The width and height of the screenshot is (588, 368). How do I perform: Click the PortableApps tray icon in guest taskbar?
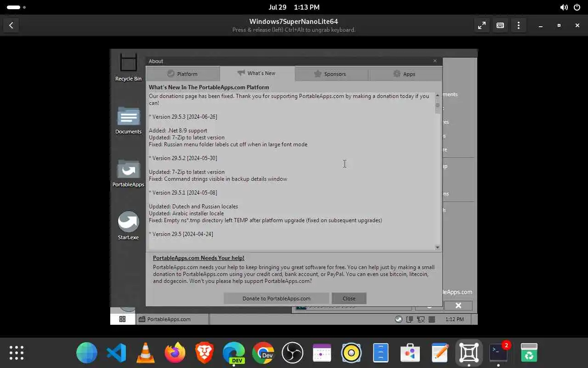click(x=399, y=319)
